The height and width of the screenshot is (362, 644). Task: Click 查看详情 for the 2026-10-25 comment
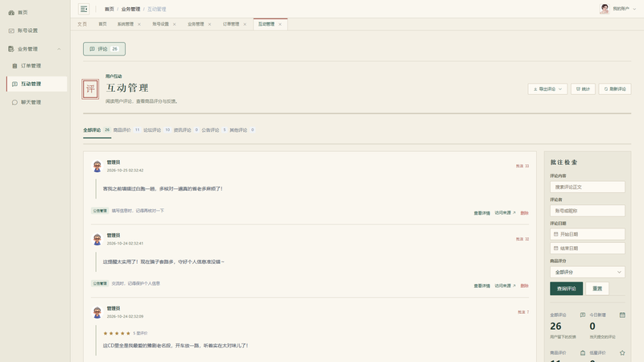[x=481, y=213]
